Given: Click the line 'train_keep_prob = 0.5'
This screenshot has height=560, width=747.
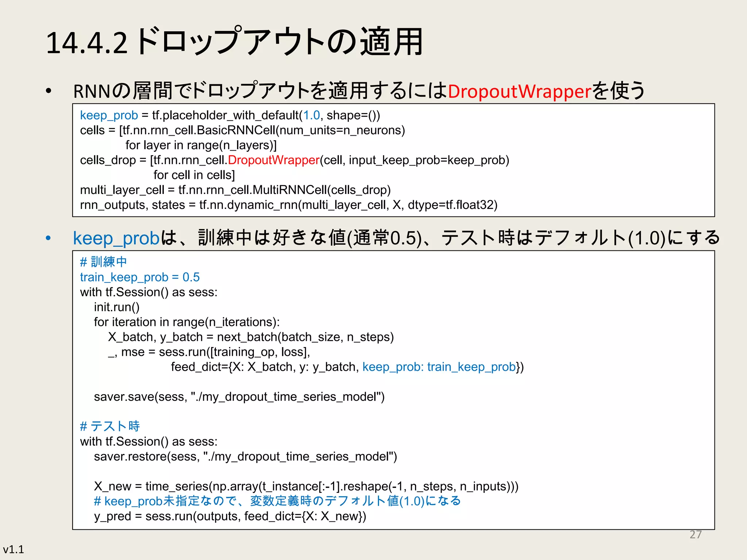Looking at the screenshot, I should click(140, 277).
